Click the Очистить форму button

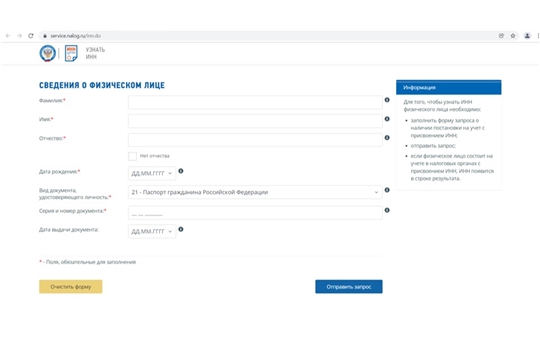(71, 287)
